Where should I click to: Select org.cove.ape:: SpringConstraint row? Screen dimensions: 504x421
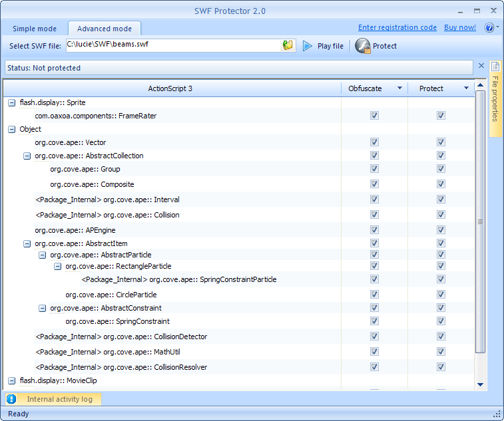pyautogui.click(x=117, y=321)
